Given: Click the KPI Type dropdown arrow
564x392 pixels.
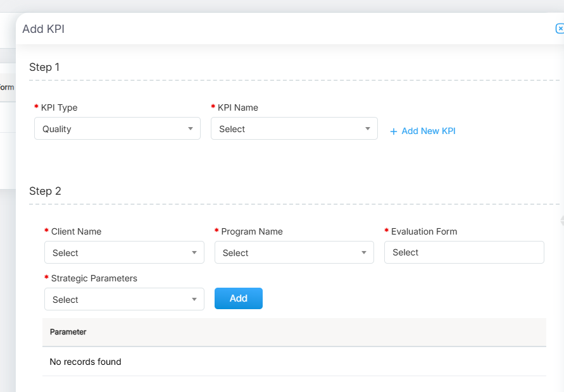Looking at the screenshot, I should 191,129.
